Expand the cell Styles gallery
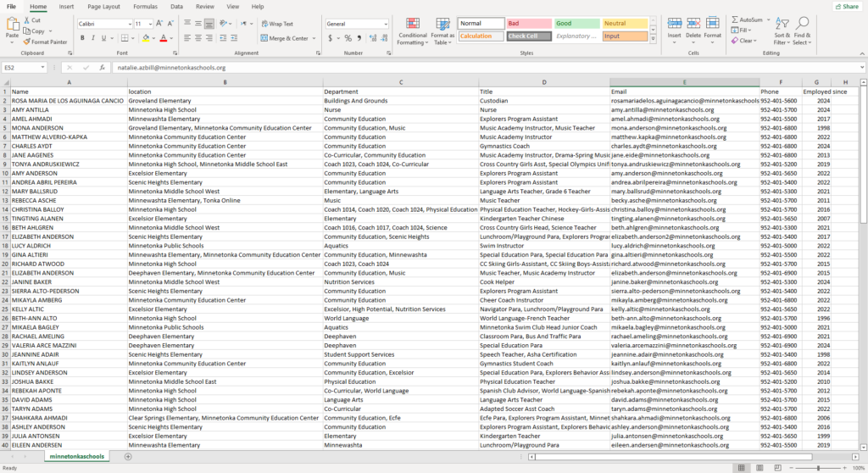The image size is (868, 473). (654, 39)
